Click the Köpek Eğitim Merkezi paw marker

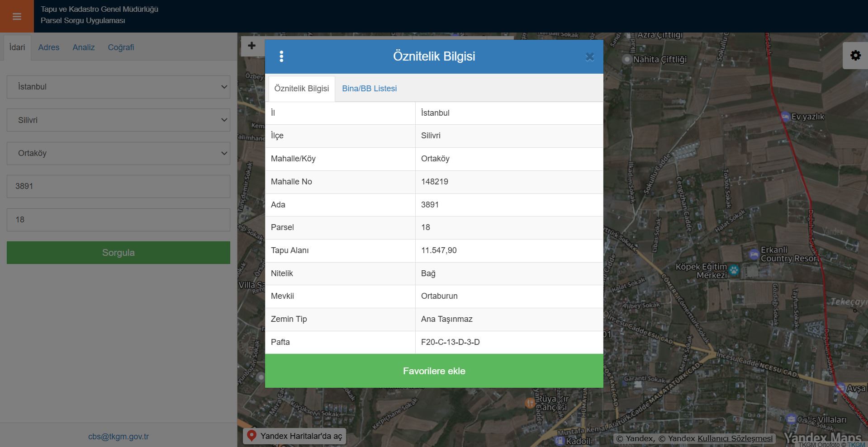coord(734,270)
